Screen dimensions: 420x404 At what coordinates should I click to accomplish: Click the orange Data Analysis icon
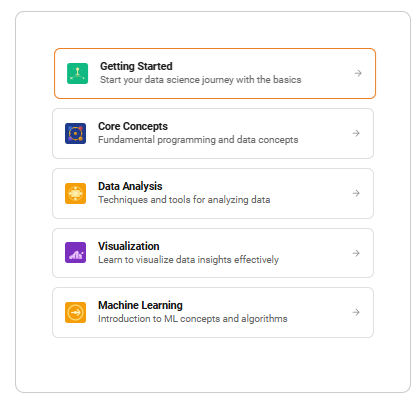(x=75, y=193)
